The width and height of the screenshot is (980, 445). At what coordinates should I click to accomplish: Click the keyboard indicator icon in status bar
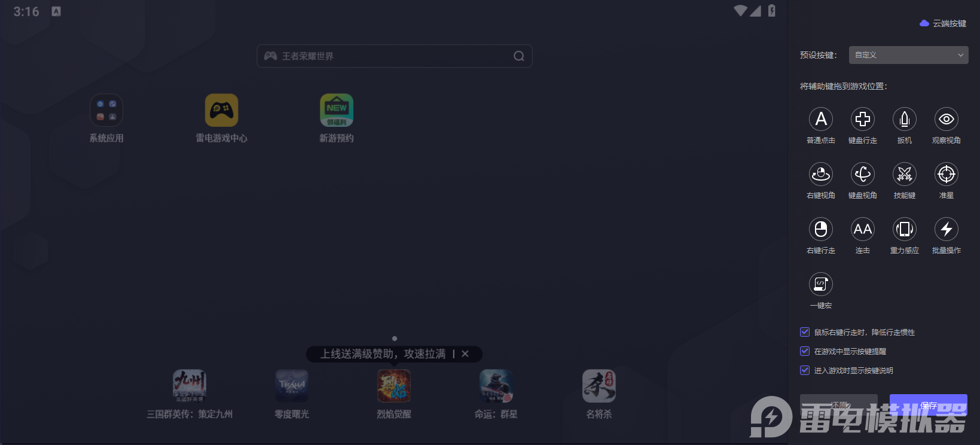[x=56, y=11]
